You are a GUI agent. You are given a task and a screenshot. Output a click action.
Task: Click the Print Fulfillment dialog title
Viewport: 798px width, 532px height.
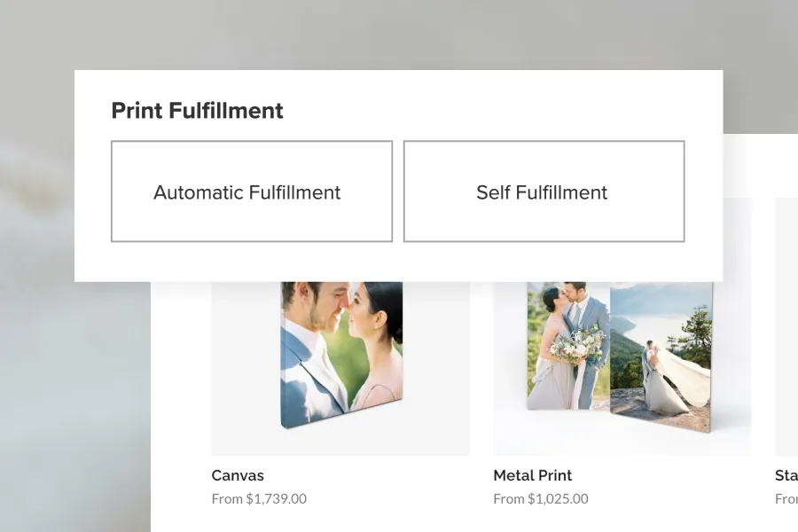pyautogui.click(x=196, y=110)
